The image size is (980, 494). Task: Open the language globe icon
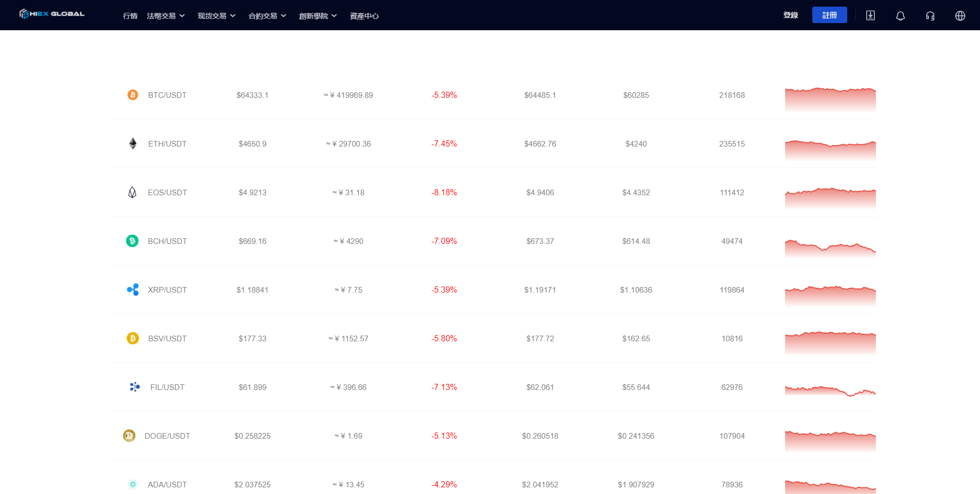pyautogui.click(x=960, y=15)
